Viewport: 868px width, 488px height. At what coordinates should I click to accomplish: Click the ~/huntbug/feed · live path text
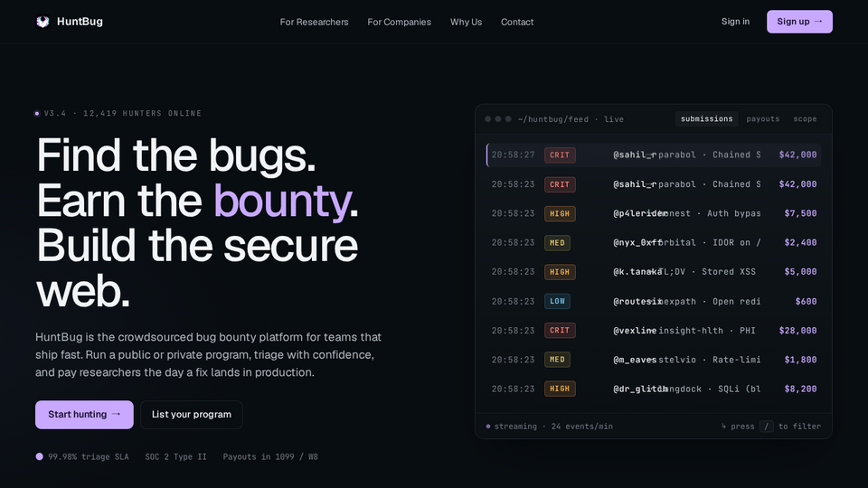click(x=571, y=119)
